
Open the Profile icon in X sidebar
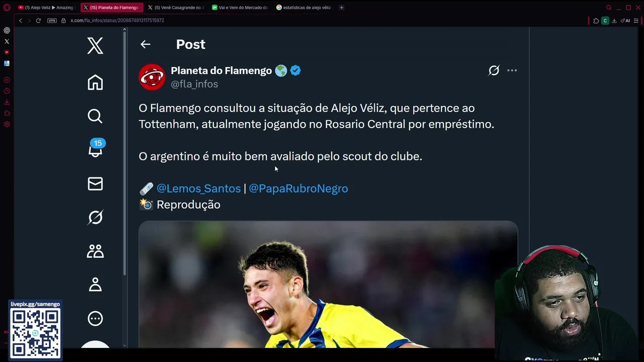pyautogui.click(x=95, y=285)
